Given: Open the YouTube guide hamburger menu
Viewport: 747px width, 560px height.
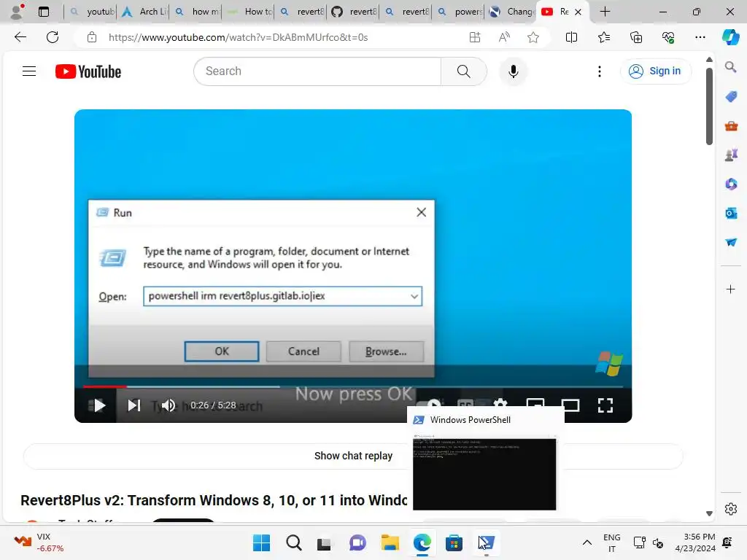Looking at the screenshot, I should [x=29, y=71].
